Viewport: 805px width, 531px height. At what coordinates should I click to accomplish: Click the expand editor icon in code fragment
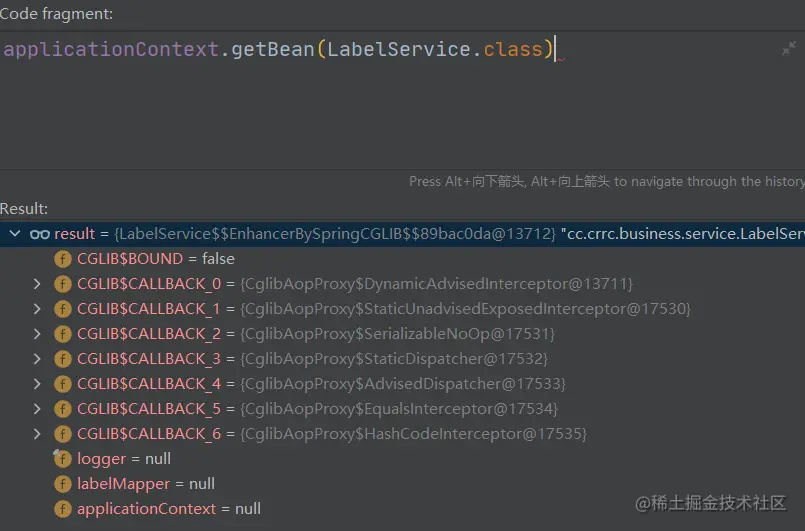tap(789, 49)
